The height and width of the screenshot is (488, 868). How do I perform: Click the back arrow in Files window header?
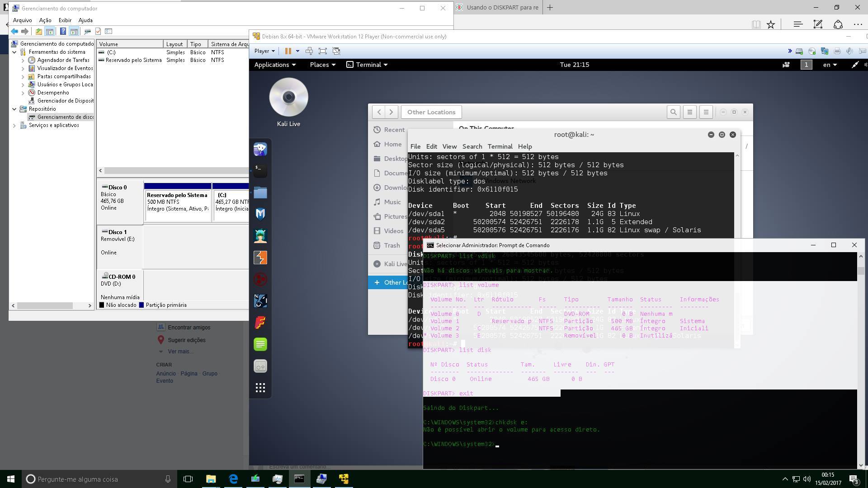pos(379,112)
